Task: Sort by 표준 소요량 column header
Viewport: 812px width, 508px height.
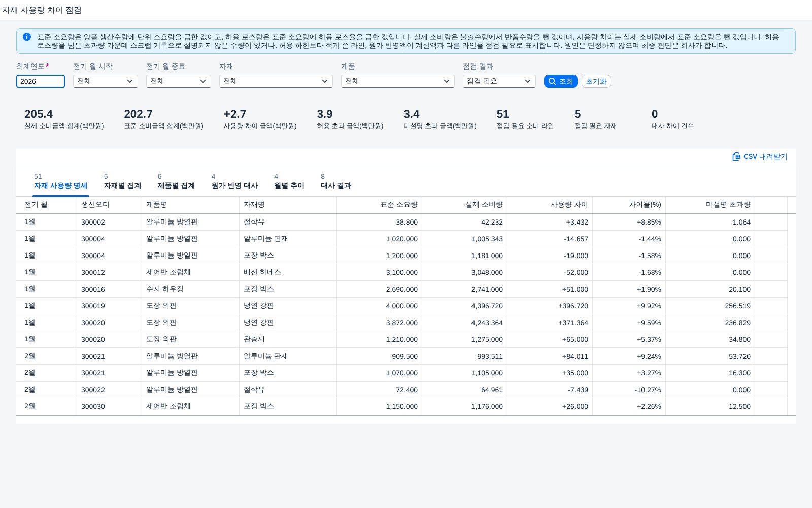Action: (380, 205)
